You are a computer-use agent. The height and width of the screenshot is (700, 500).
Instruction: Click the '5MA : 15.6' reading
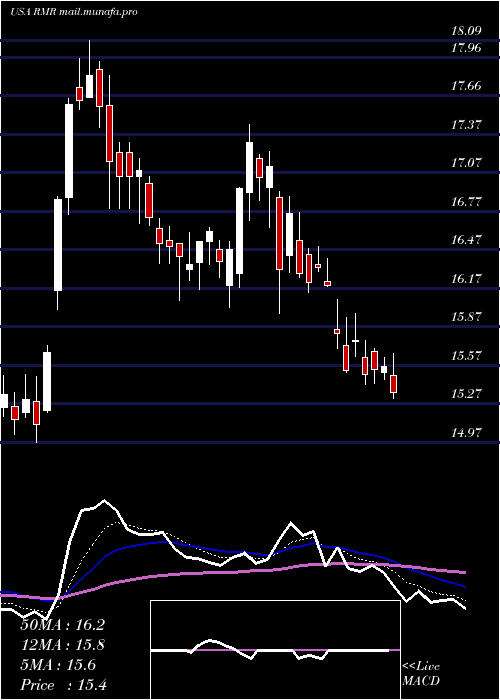pyautogui.click(x=58, y=665)
